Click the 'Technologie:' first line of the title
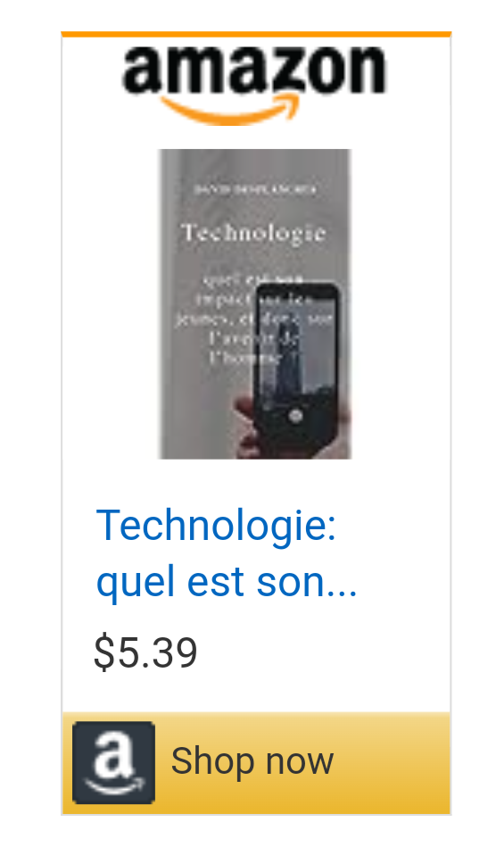Viewport: 504px width, 847px height. (x=216, y=525)
